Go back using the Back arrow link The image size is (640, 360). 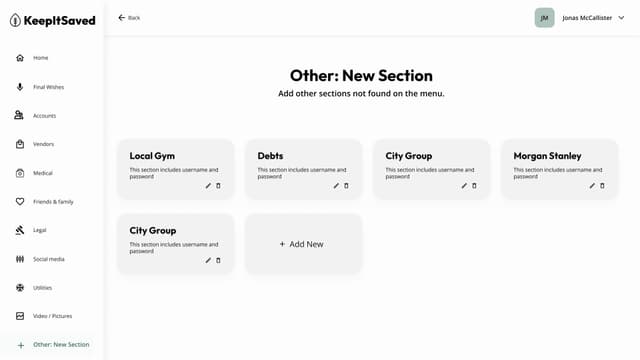coord(129,18)
